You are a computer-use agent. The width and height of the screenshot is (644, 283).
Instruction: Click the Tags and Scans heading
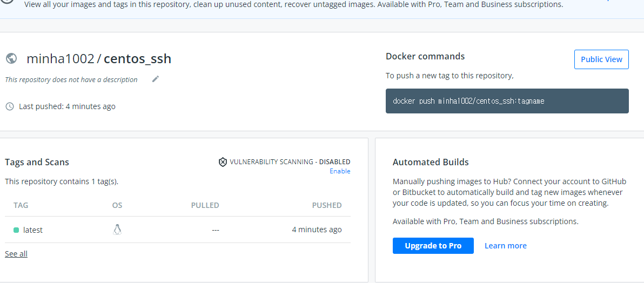37,162
